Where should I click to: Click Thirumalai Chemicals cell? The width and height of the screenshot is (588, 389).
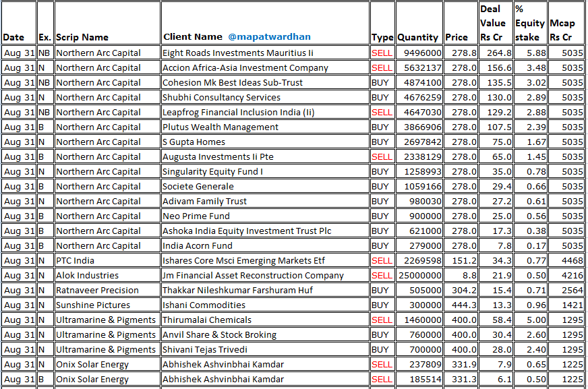pos(265,320)
